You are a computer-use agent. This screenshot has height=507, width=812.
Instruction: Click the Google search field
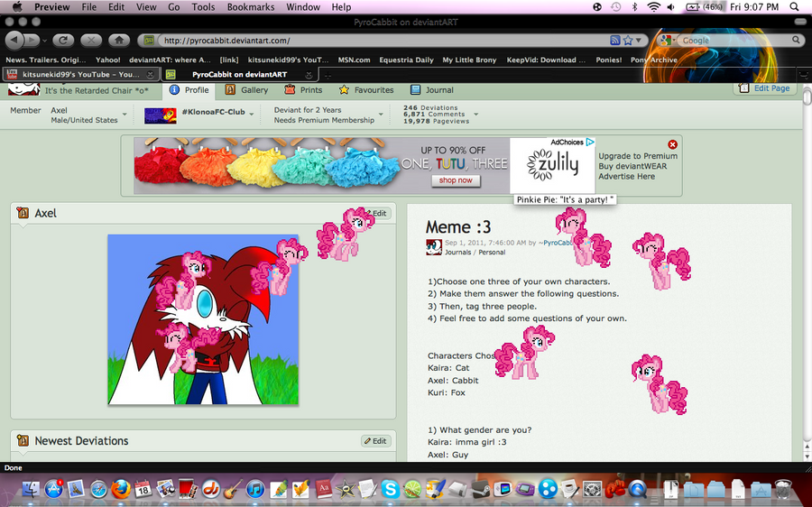tap(735, 41)
